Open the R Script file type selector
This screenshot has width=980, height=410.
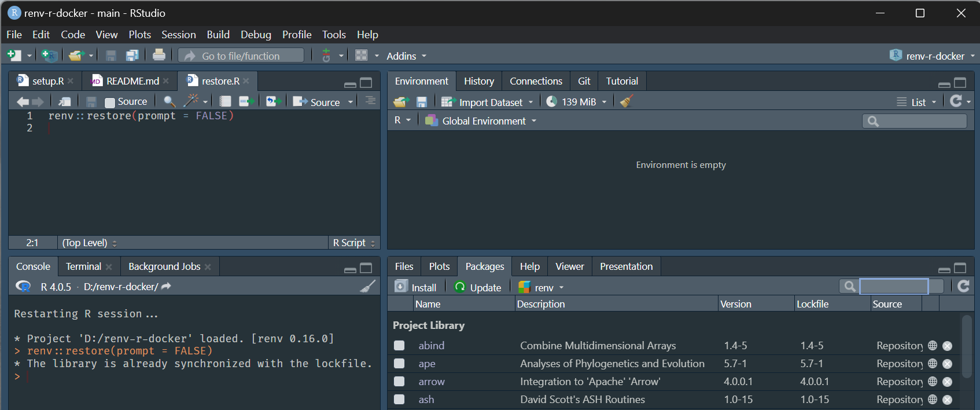(x=354, y=243)
